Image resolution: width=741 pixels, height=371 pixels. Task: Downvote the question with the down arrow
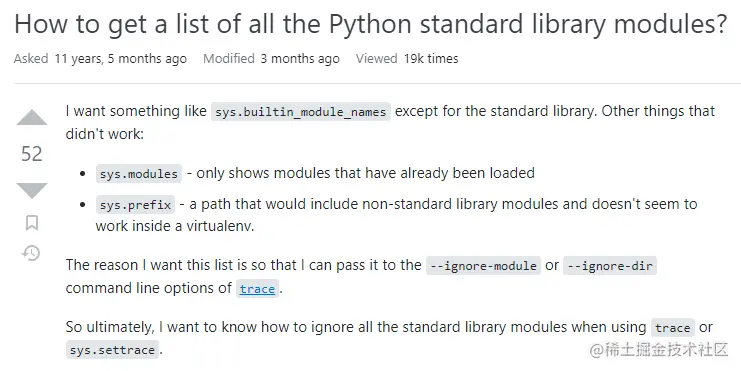tap(32, 190)
